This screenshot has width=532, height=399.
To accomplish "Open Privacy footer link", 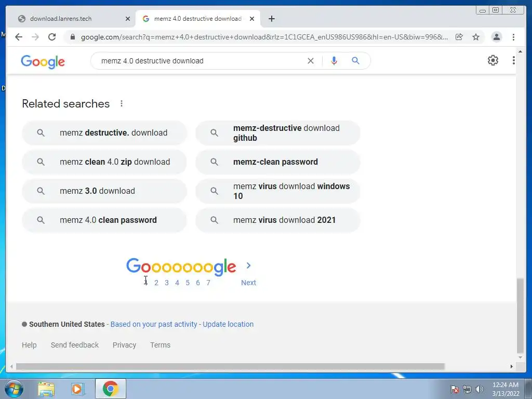I will click(x=124, y=345).
